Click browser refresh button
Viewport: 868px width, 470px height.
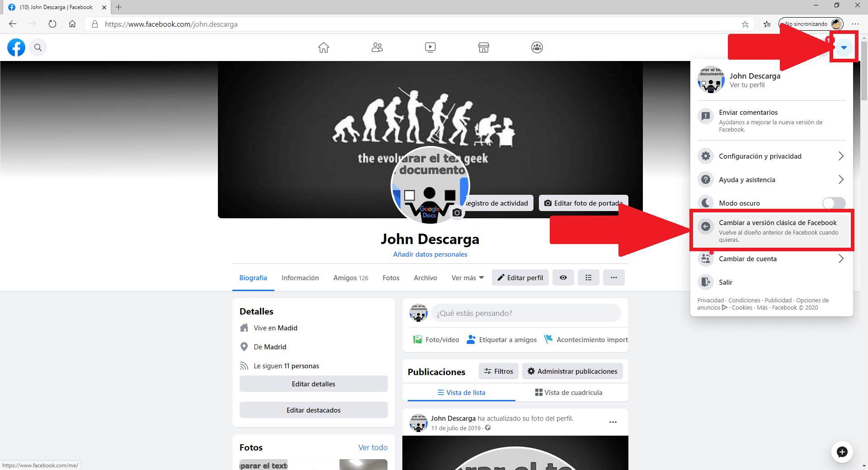tap(52, 24)
